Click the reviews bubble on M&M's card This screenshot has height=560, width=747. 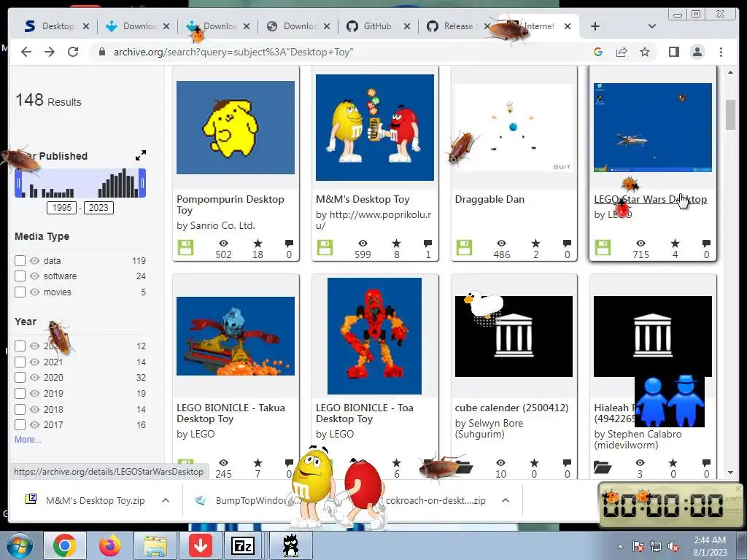(427, 244)
